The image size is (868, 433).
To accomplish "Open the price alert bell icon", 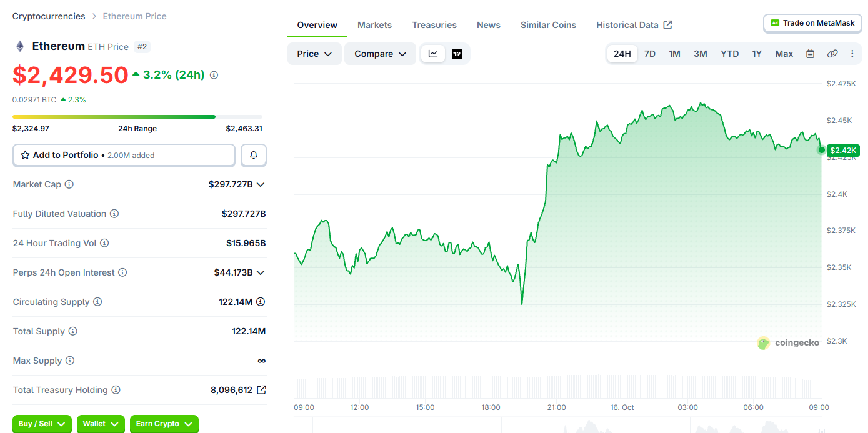I will pyautogui.click(x=254, y=155).
